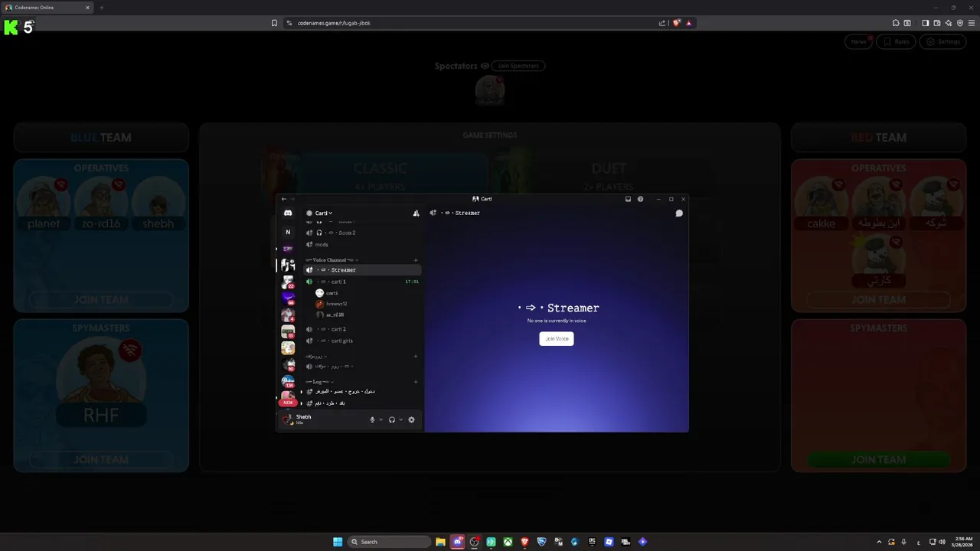The height and width of the screenshot is (551, 980).
Task: Click the Brave Shields icon in address bar
Action: (677, 23)
